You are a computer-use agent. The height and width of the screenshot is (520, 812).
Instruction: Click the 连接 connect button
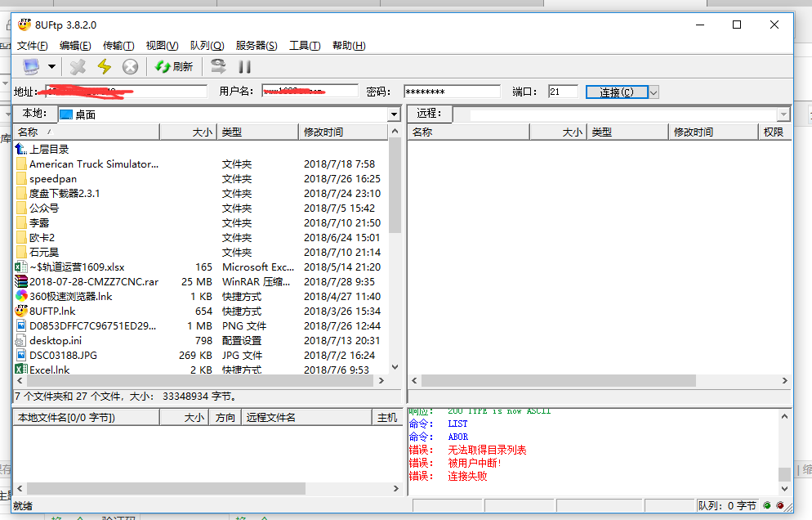coord(617,92)
